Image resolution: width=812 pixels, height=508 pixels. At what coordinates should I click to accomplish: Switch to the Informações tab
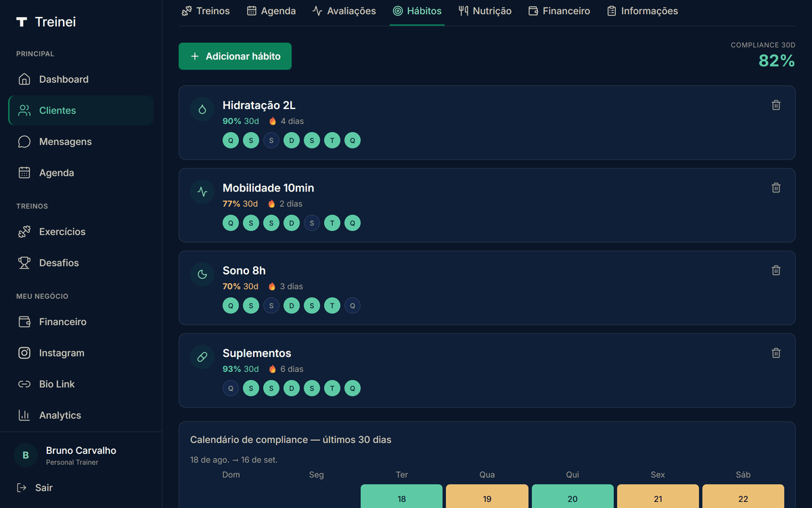[x=642, y=11]
